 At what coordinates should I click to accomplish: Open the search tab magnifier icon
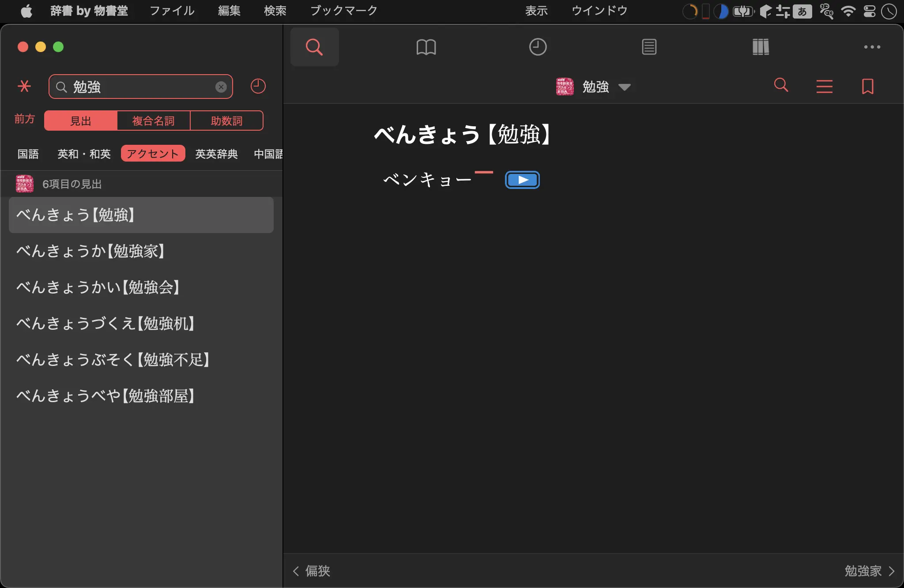[314, 47]
